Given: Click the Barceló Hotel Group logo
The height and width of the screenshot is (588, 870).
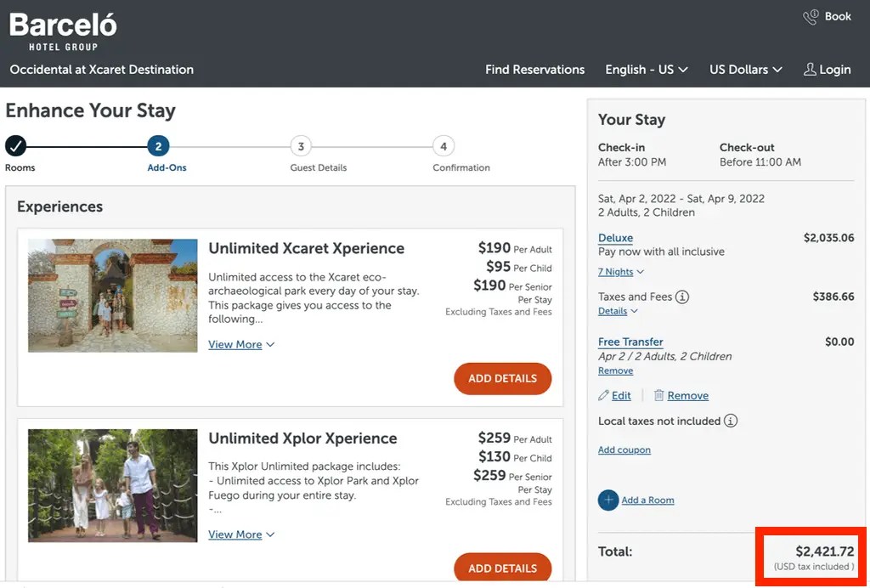Looking at the screenshot, I should click(x=63, y=31).
